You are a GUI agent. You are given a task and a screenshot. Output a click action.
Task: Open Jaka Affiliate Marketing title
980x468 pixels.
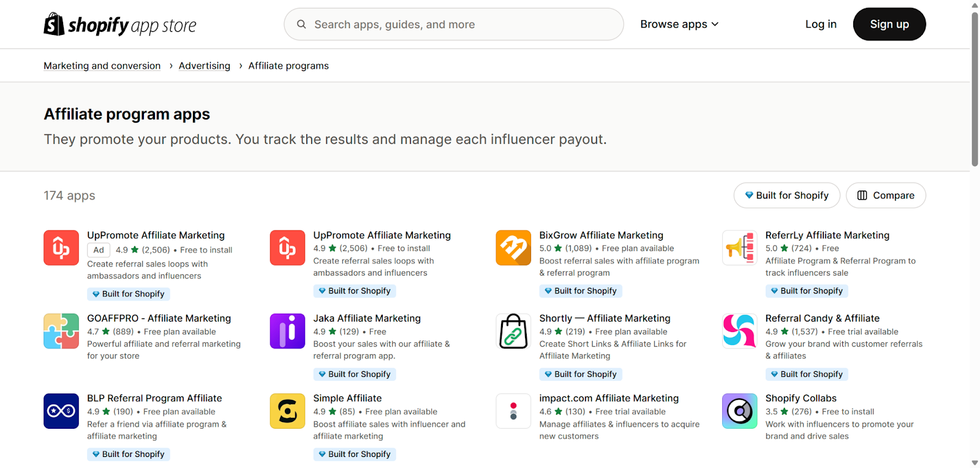367,319
